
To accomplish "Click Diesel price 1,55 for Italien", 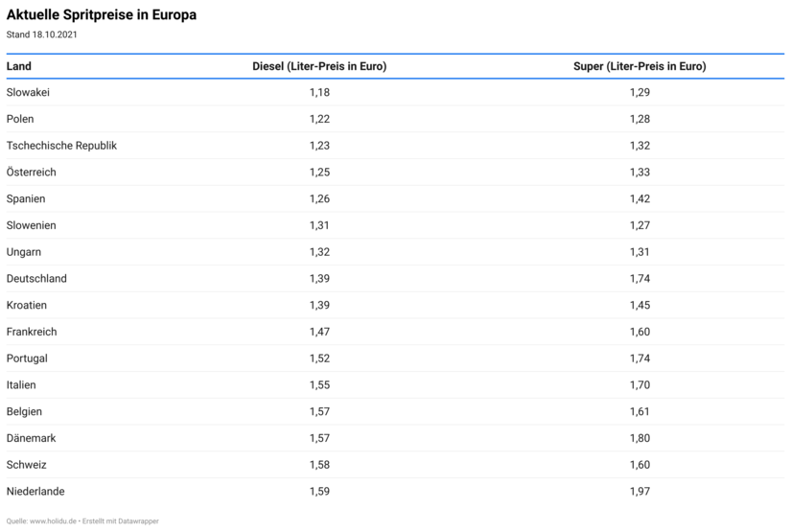I will pyautogui.click(x=319, y=384).
